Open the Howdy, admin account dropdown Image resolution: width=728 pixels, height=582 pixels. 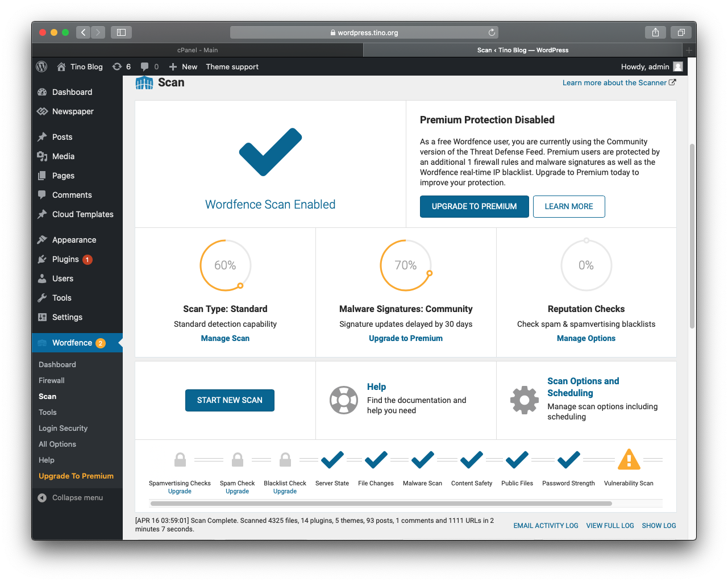click(x=652, y=66)
